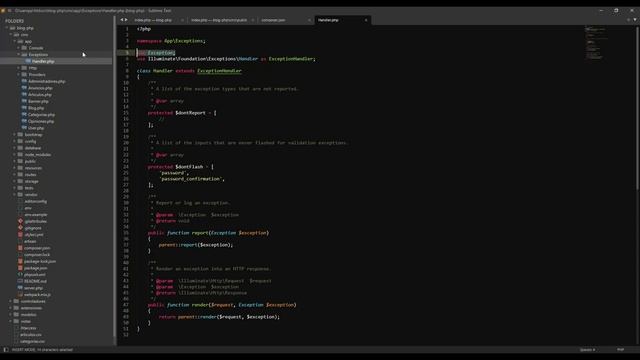Open composer.lock in the sidebar

[37, 255]
